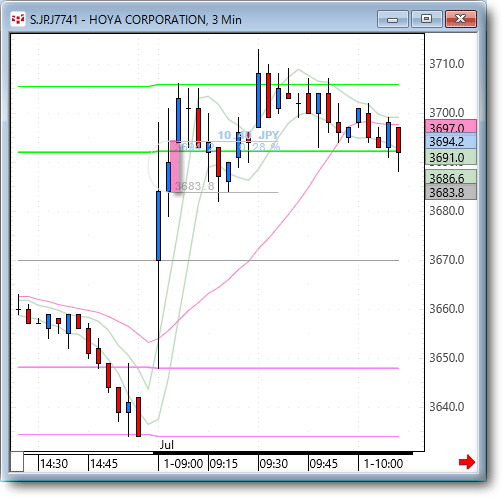Click the 1-09:00 time axis label

(183, 464)
